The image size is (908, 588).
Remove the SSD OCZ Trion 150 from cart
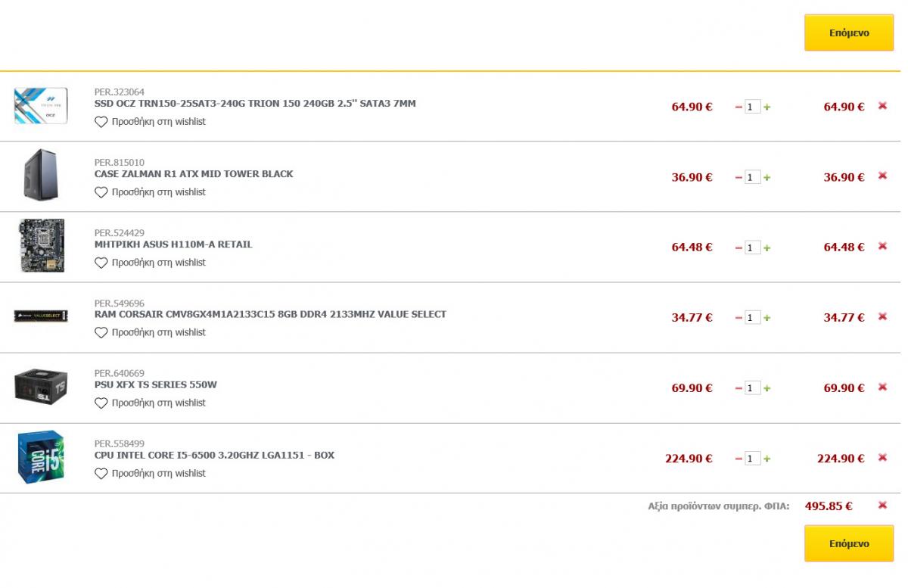(x=882, y=106)
